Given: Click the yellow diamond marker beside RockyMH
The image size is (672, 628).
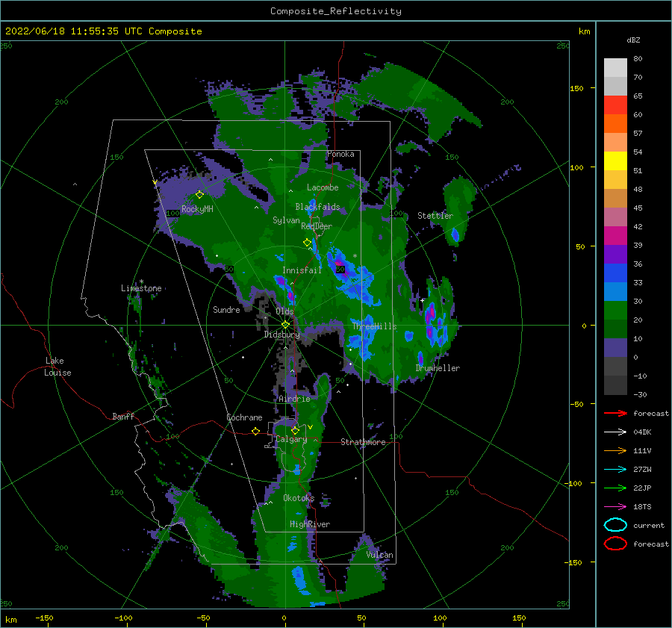Looking at the screenshot, I should tap(199, 195).
